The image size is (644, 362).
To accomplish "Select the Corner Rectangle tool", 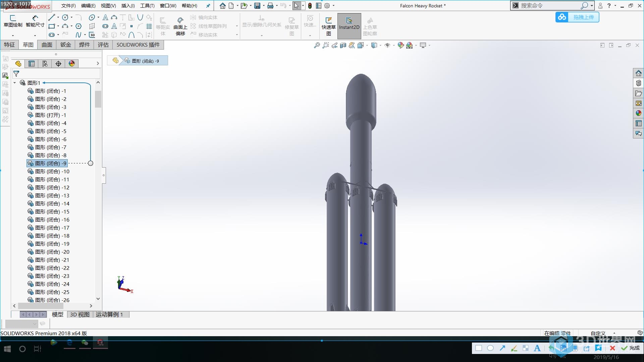I will pos(52,26).
